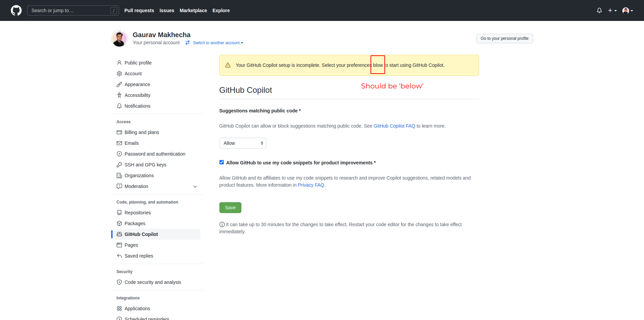Click the Pages browser icon
This screenshot has width=644, height=320.
[119, 245]
